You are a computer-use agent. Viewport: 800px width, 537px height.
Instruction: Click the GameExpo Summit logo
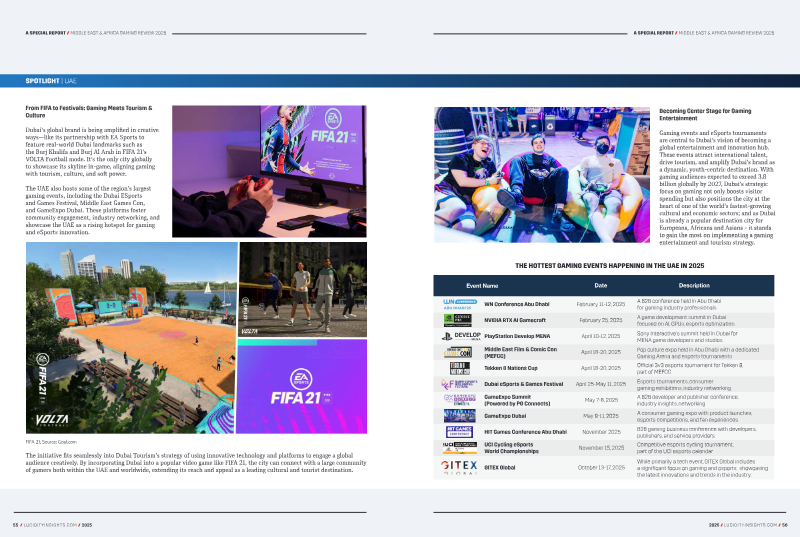(x=460, y=400)
